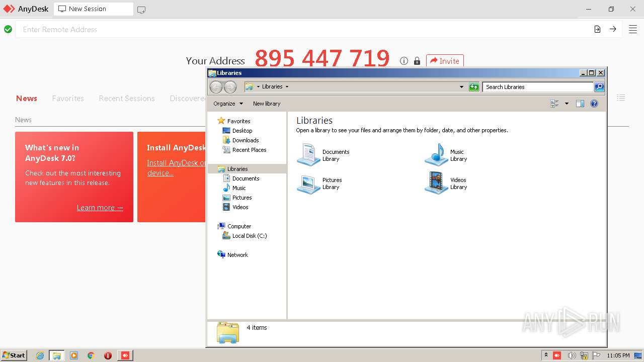
Task: Click Windows Media Player taskbar icon
Action: coord(74,355)
